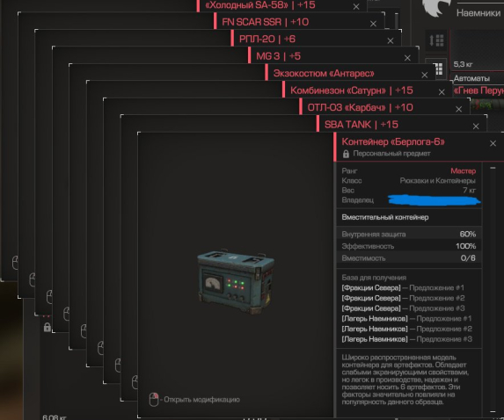Click the «Холодный SA-58» | +15 window title
Viewport: 504px width, 420px height.
[x=260, y=4]
